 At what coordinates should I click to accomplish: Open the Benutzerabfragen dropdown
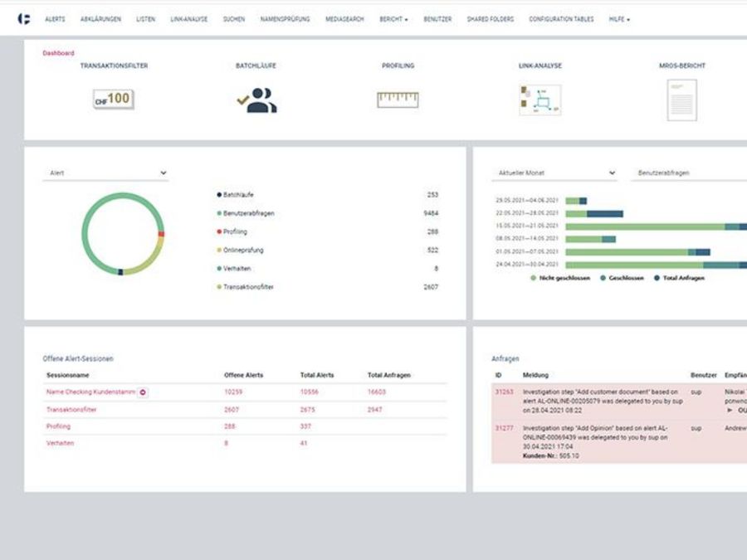[x=689, y=173]
